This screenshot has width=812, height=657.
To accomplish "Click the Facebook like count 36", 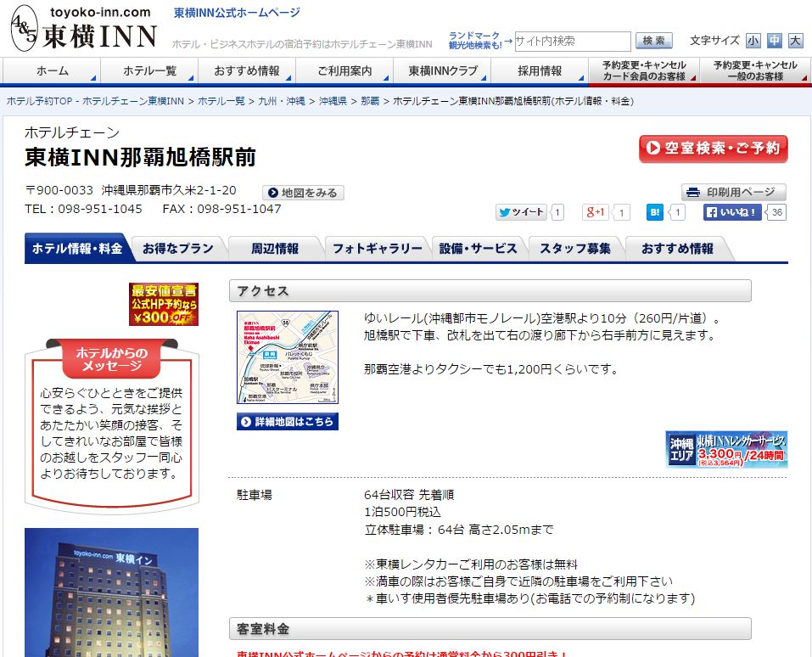I will click(x=776, y=212).
